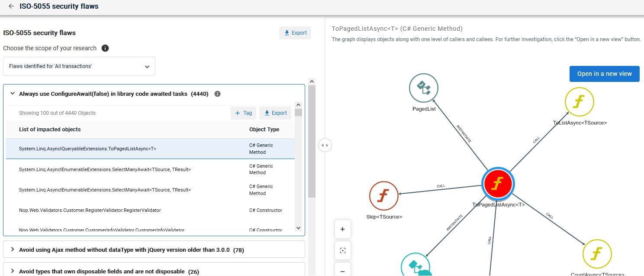Select the CountAsync<TSource> graph node
The image size is (644, 276).
click(x=597, y=253)
